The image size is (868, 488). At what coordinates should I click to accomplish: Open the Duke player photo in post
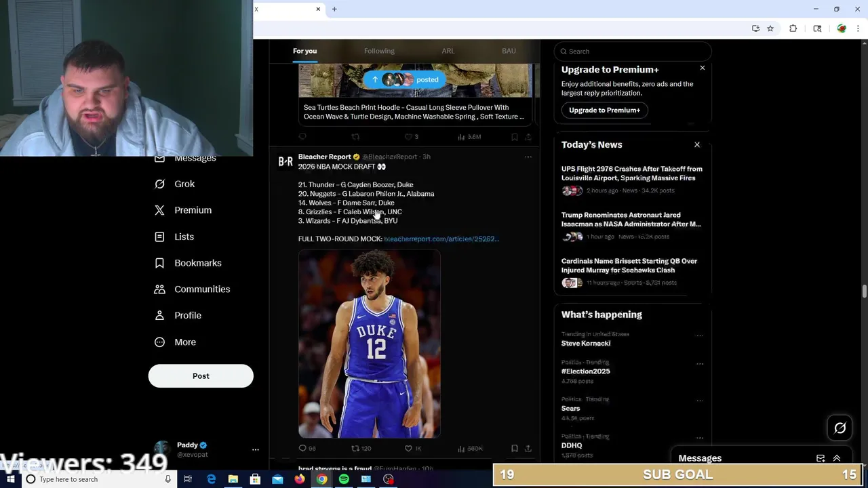coord(370,344)
